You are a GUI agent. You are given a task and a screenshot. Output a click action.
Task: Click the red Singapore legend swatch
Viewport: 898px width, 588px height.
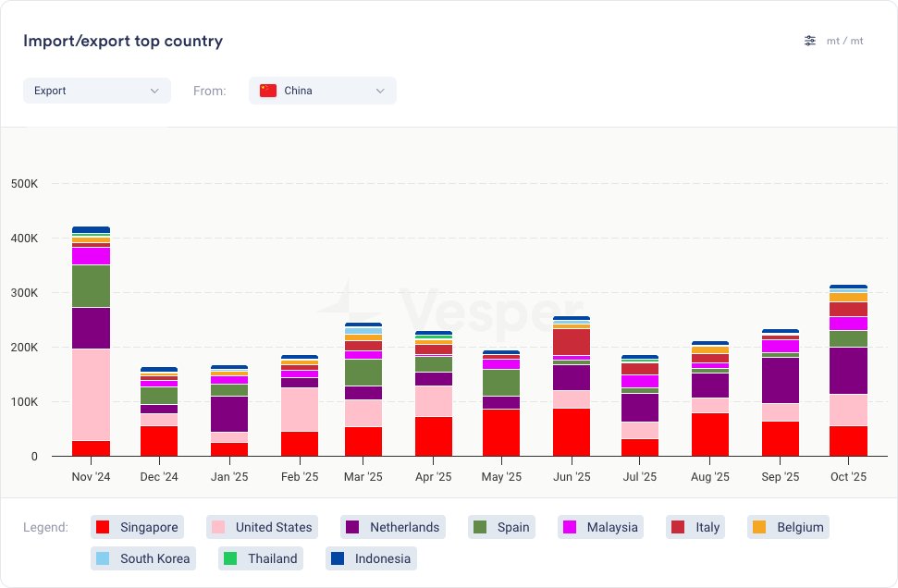coord(103,527)
